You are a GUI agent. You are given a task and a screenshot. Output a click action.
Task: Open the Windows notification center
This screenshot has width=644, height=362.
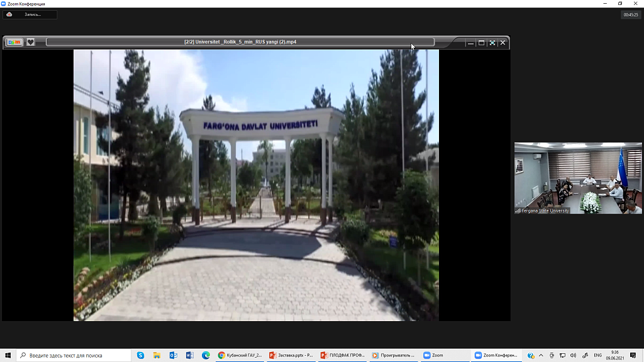633,356
